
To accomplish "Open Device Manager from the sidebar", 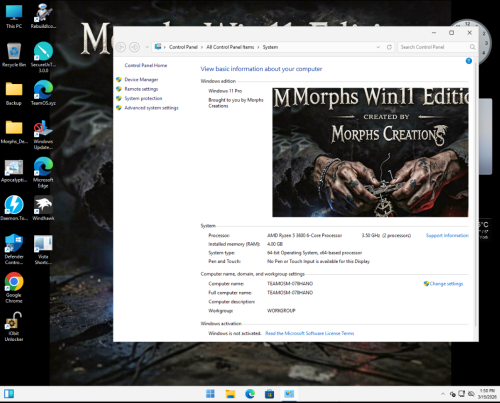I will (141, 80).
